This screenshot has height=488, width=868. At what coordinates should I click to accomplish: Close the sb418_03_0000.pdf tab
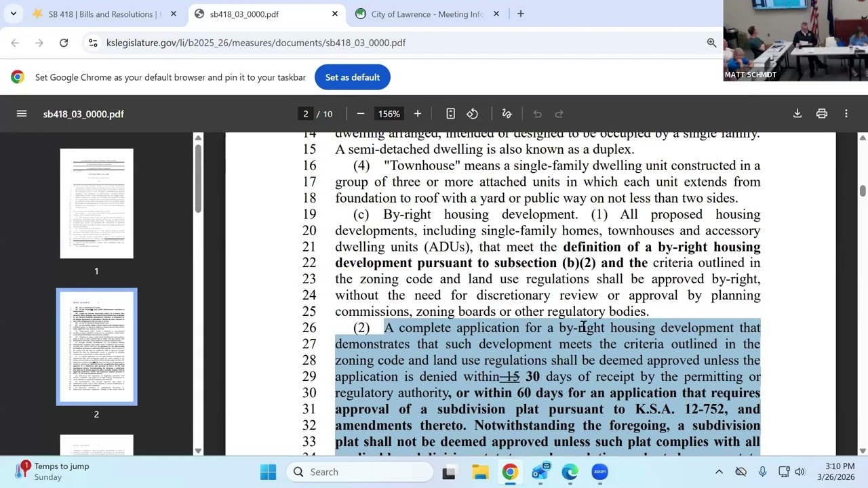pos(335,14)
